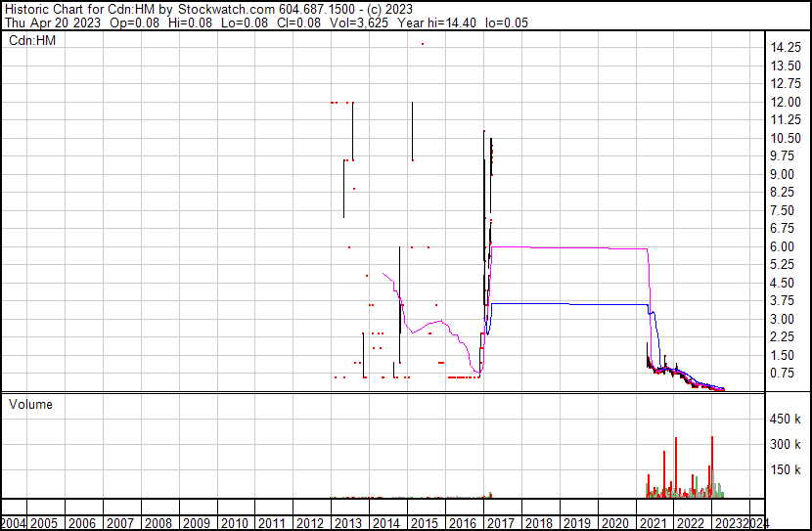Click the Cdn:HM symbol label
812x531 pixels.
(31, 40)
